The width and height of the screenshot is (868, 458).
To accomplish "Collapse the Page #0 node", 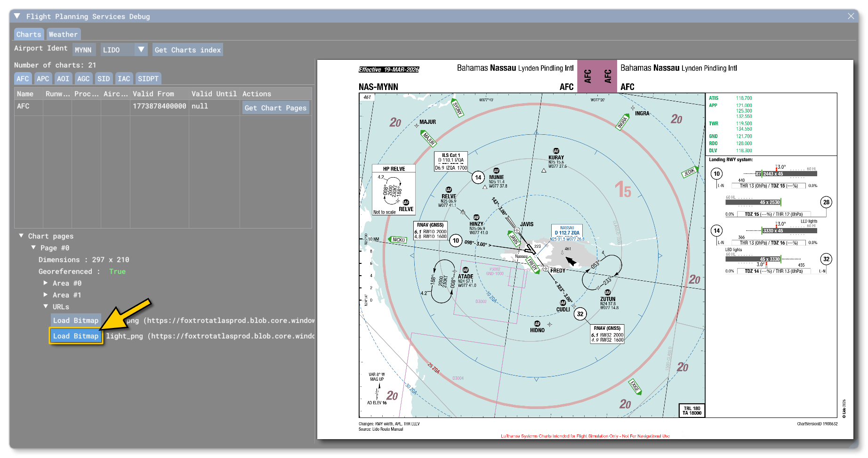I will [33, 247].
